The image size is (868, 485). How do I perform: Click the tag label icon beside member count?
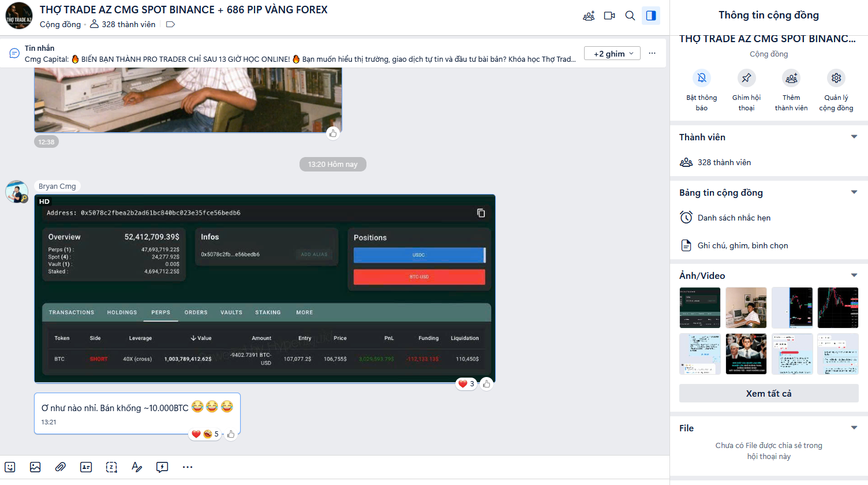pos(170,24)
